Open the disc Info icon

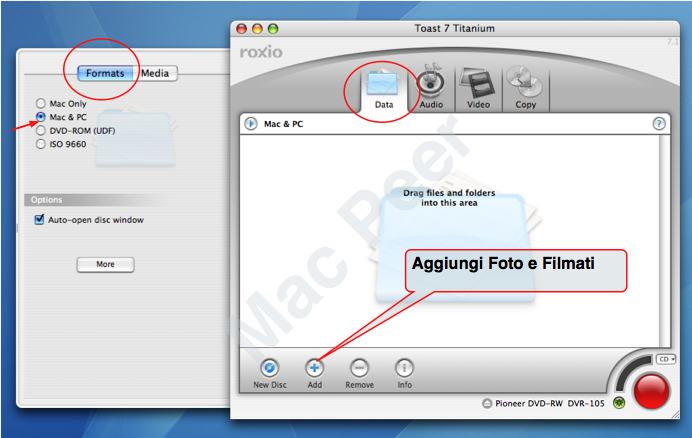point(404,368)
